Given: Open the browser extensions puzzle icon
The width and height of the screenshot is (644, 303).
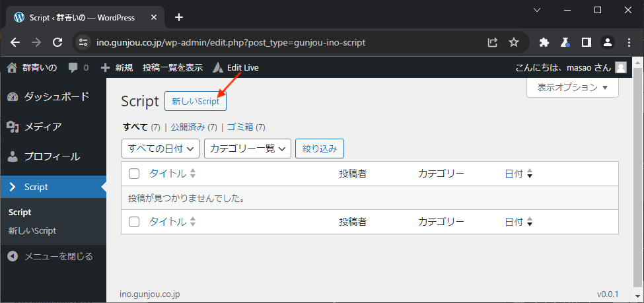Looking at the screenshot, I should point(544,42).
